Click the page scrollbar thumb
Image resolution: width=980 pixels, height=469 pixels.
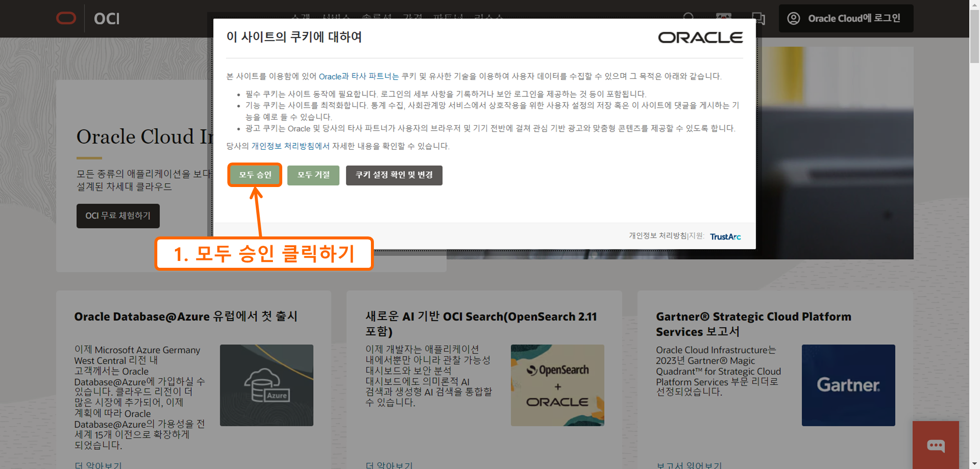click(975, 37)
